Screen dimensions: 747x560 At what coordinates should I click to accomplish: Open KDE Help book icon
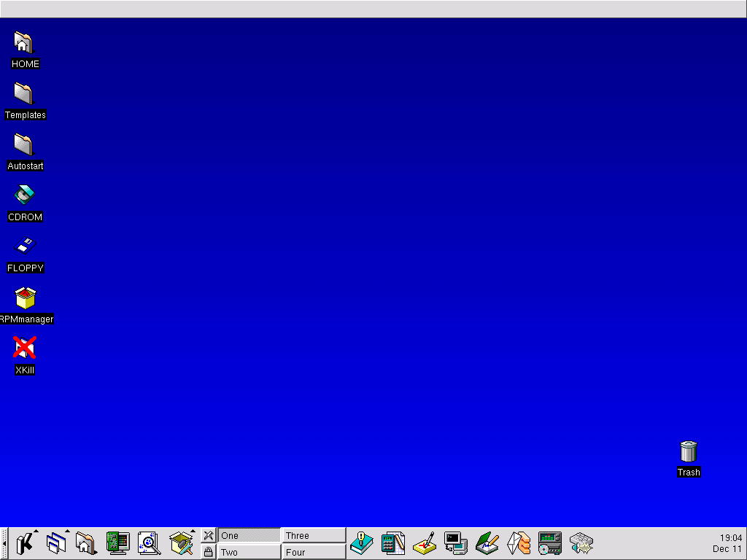(x=362, y=543)
